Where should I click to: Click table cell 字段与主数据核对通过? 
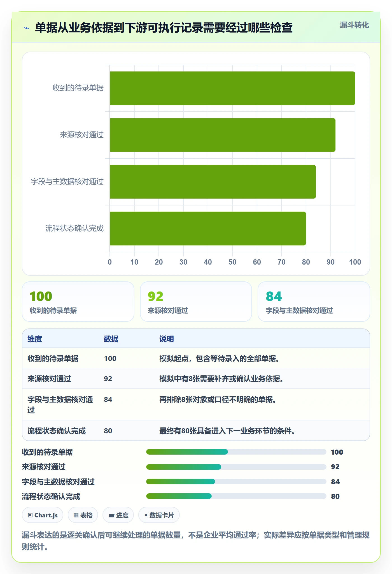tap(60, 404)
